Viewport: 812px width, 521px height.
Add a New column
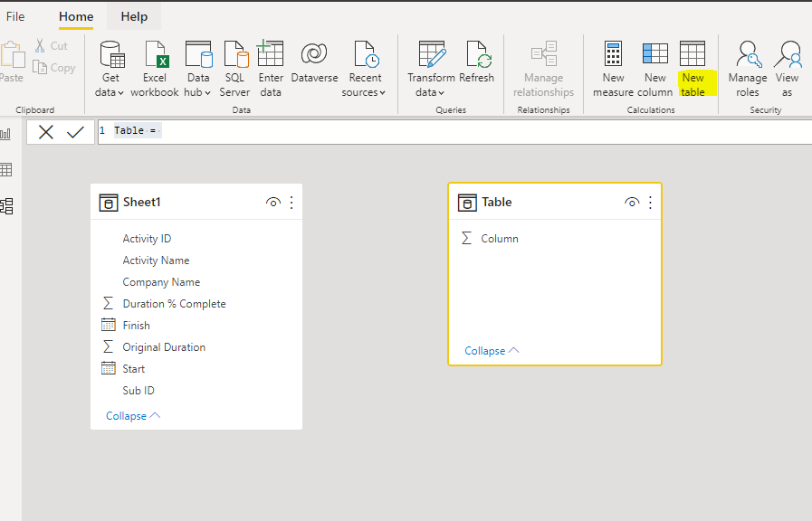point(654,56)
